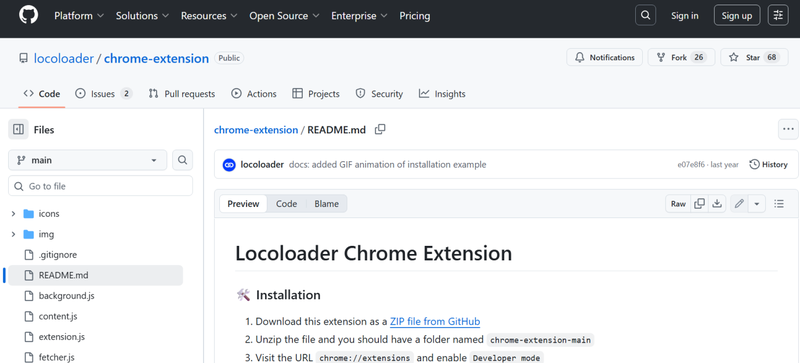
Task: Click Sign in
Action: [x=685, y=16]
